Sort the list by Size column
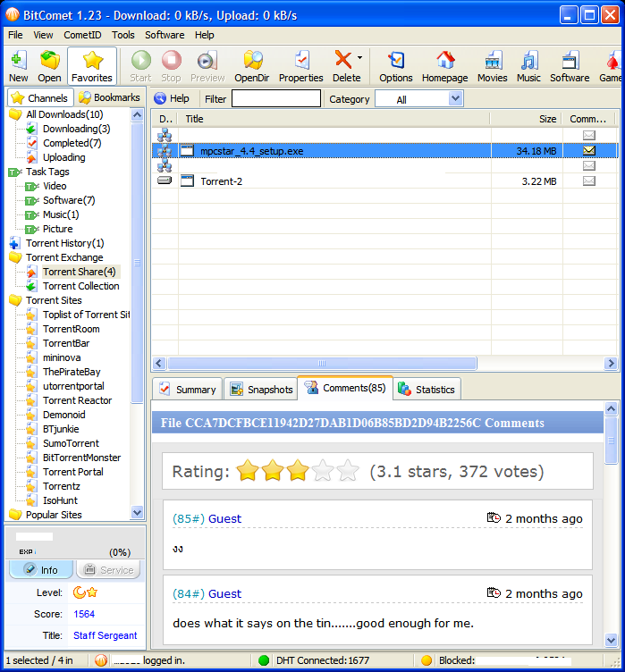 point(526,119)
